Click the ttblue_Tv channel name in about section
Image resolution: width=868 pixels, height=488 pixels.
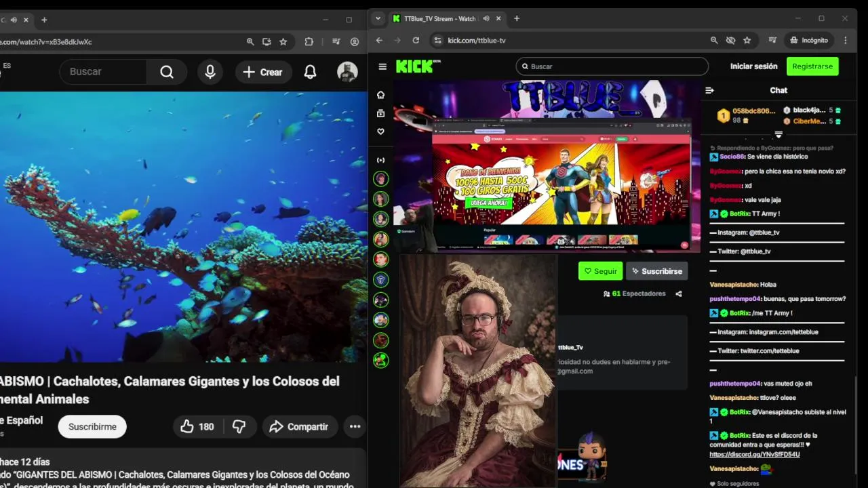coord(571,347)
